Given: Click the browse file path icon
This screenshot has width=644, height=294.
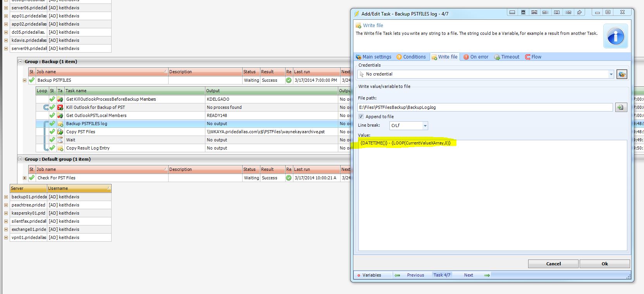Looking at the screenshot, I should (621, 107).
